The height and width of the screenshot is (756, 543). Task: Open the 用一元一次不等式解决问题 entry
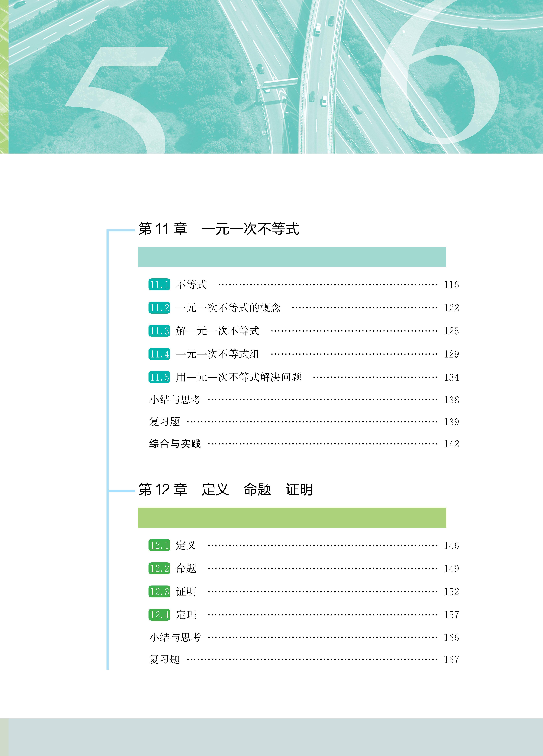239,377
